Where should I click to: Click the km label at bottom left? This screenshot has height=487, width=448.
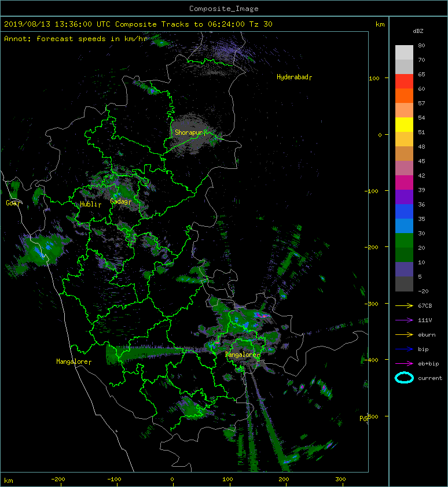[9, 481]
